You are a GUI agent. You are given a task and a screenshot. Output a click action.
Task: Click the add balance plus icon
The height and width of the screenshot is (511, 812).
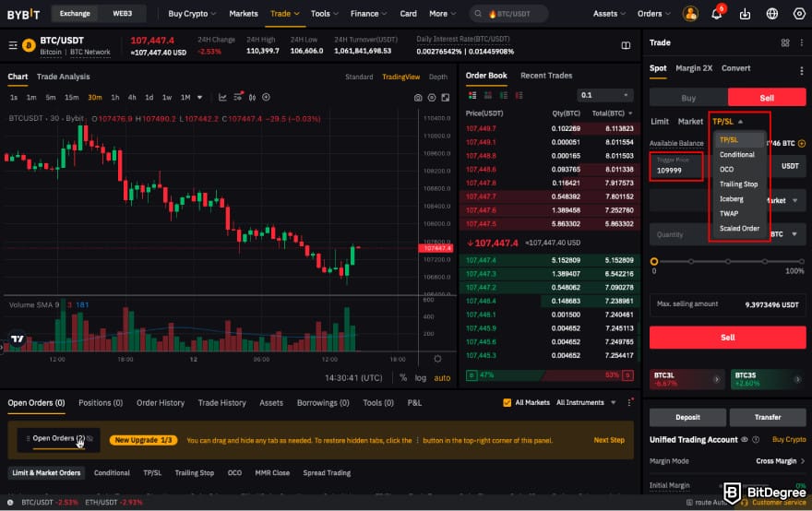(802, 143)
